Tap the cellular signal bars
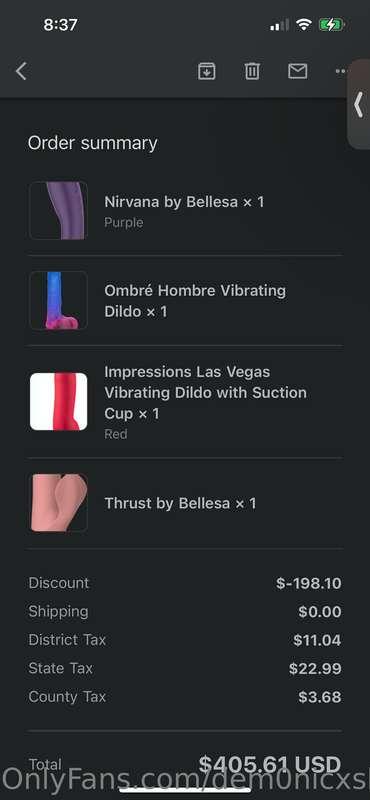The image size is (370, 800). [279, 24]
